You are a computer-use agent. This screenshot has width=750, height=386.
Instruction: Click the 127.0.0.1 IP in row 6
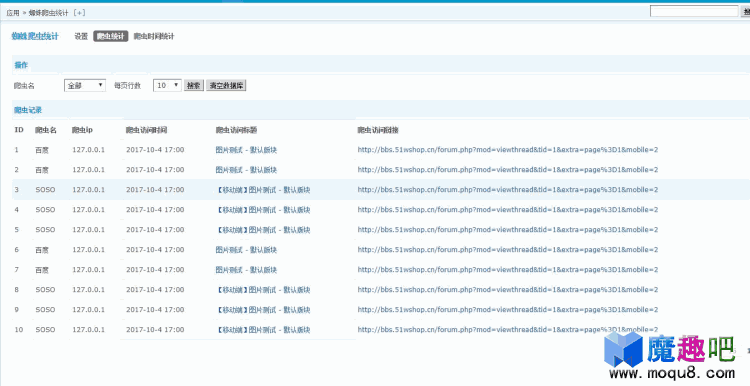[x=88, y=250]
